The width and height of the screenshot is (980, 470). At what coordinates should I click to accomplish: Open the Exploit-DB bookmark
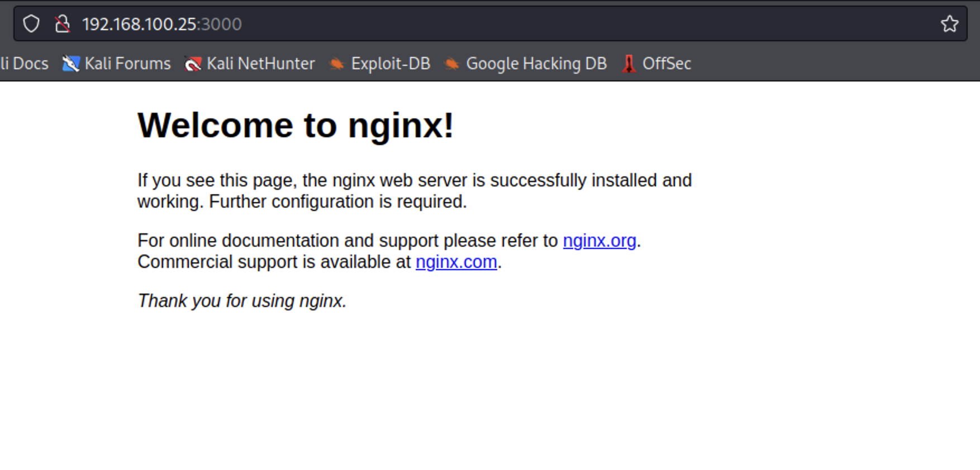pyautogui.click(x=379, y=64)
